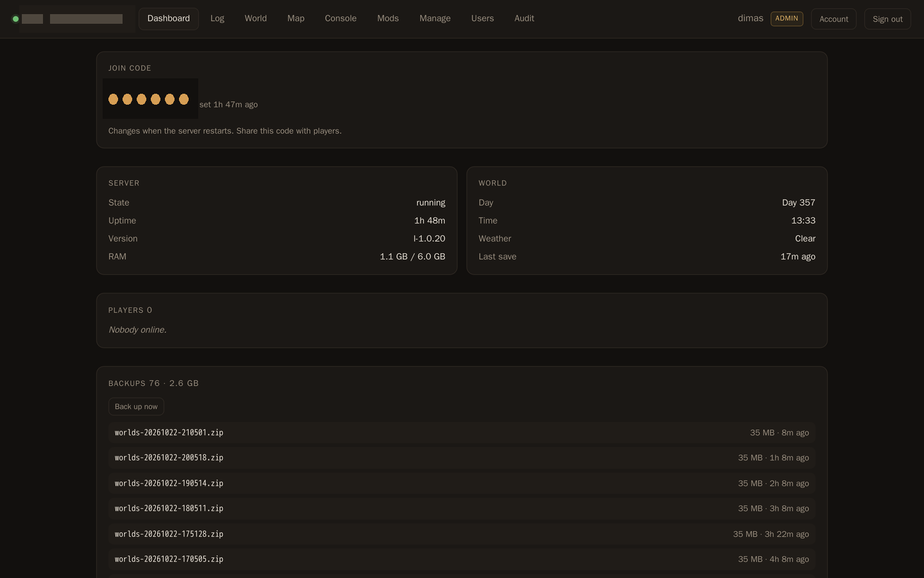924x578 pixels.
Task: Open the Audit tab
Action: (524, 19)
